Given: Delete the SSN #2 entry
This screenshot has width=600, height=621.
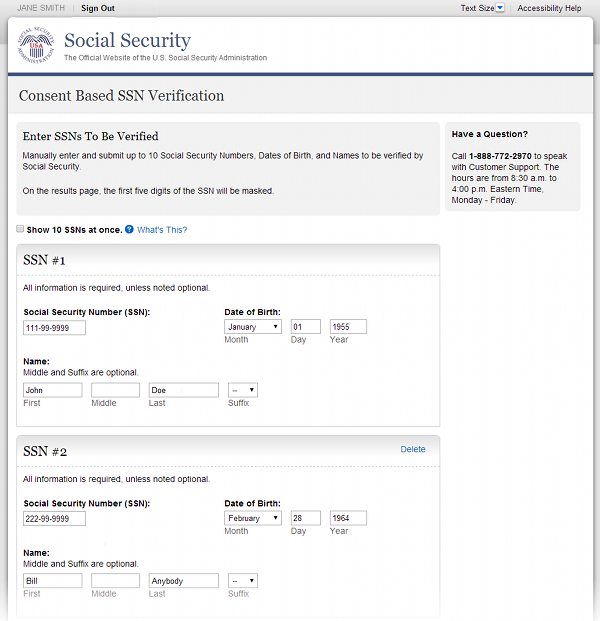Looking at the screenshot, I should [x=413, y=449].
